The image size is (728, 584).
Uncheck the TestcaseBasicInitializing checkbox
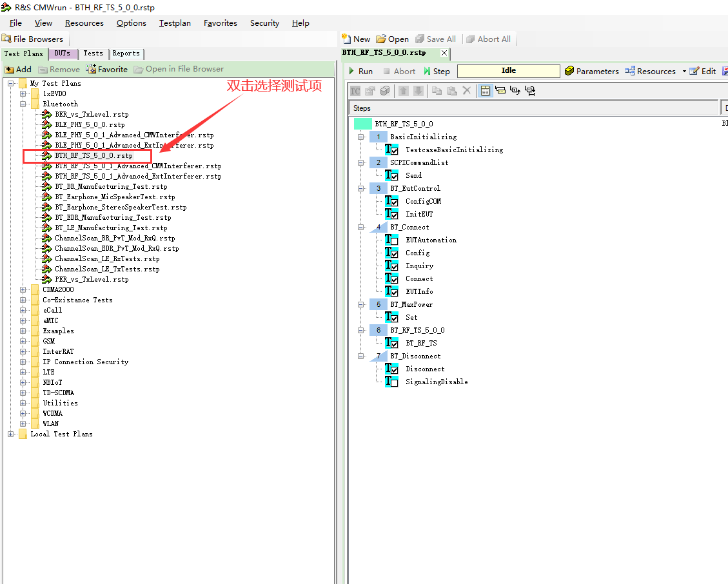point(395,150)
